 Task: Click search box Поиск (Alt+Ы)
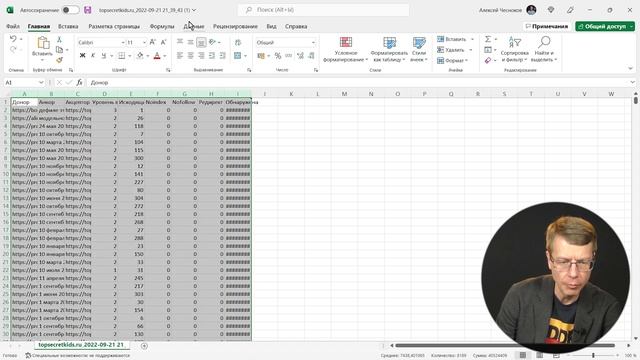324,10
